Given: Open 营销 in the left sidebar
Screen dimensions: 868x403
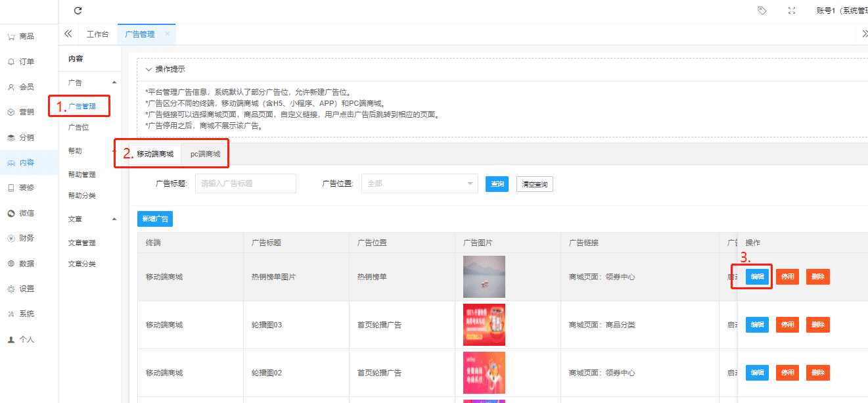Looking at the screenshot, I should pos(26,112).
